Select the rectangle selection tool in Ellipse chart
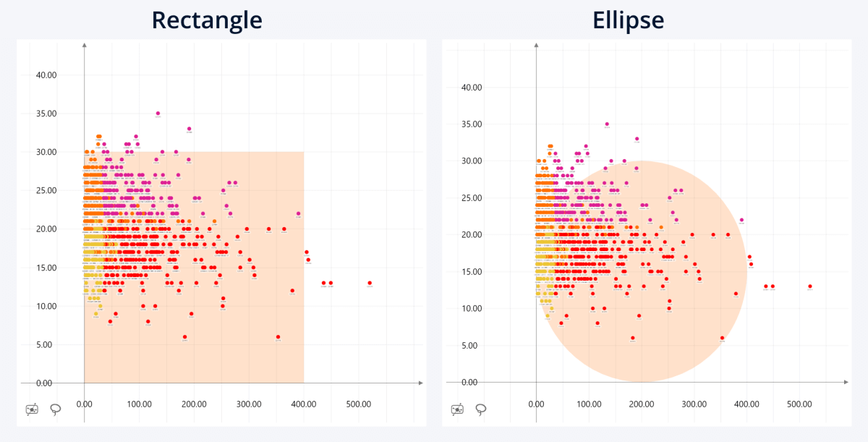868x442 pixels. tap(457, 409)
